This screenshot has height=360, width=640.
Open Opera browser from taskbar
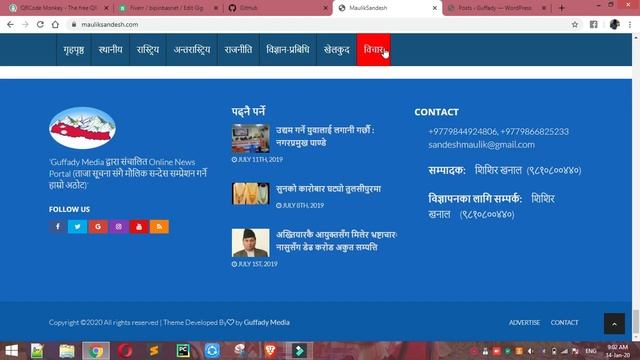(125, 351)
